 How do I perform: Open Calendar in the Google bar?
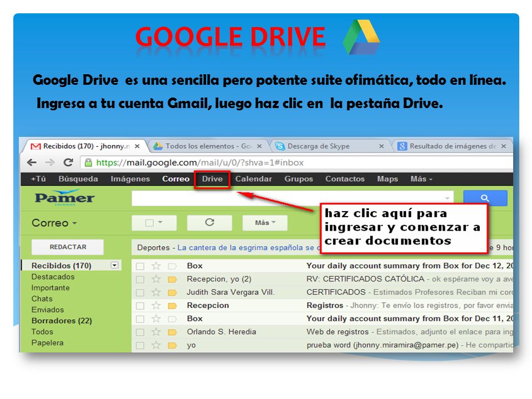[253, 179]
